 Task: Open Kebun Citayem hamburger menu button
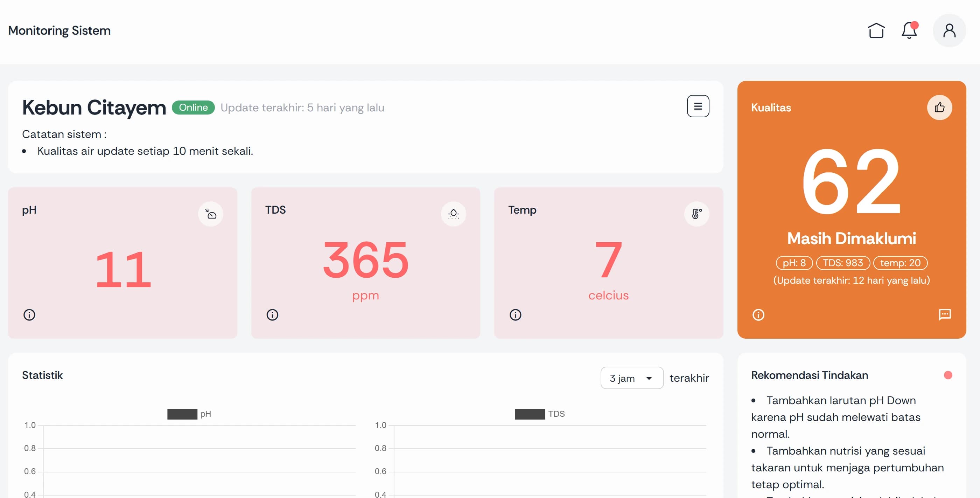pos(698,106)
